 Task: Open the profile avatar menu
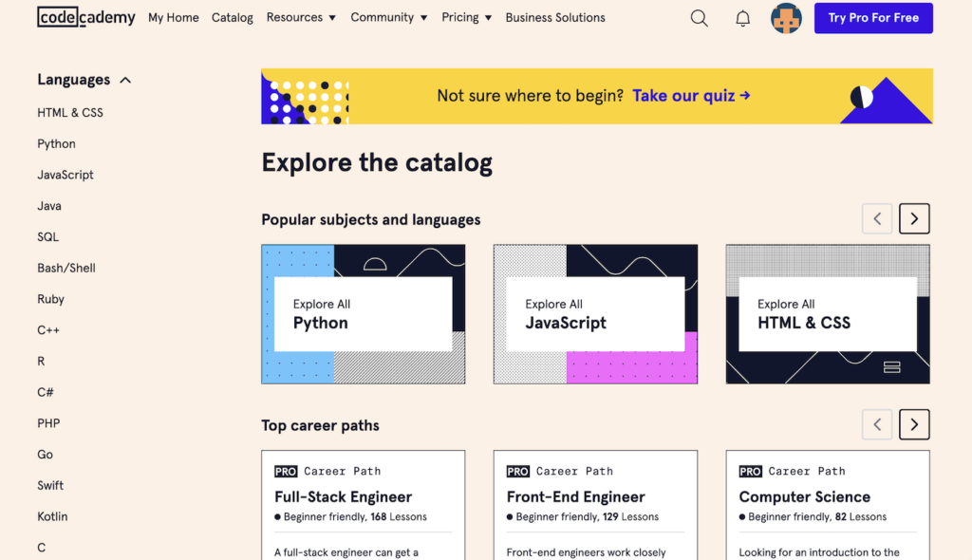tap(786, 18)
